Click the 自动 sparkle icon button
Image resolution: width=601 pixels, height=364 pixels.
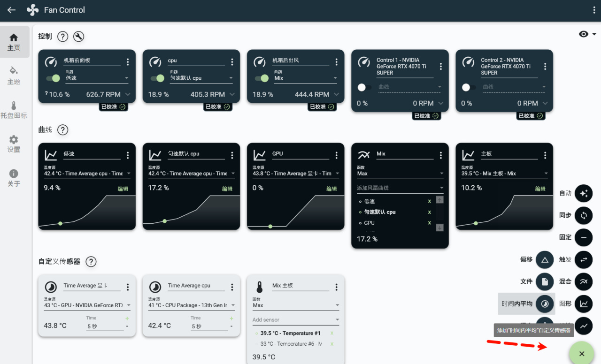[x=584, y=193]
